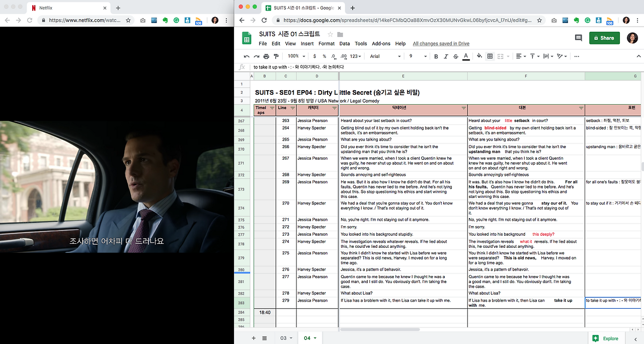The image size is (644, 344).
Task: Click the Print icon in Sheets toolbar
Action: [266, 56]
